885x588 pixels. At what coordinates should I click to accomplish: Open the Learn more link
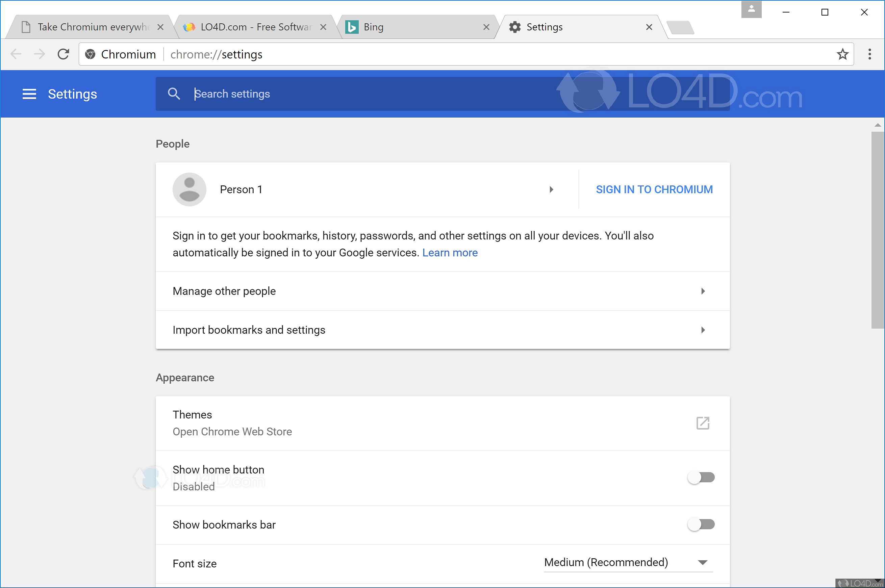coord(450,253)
